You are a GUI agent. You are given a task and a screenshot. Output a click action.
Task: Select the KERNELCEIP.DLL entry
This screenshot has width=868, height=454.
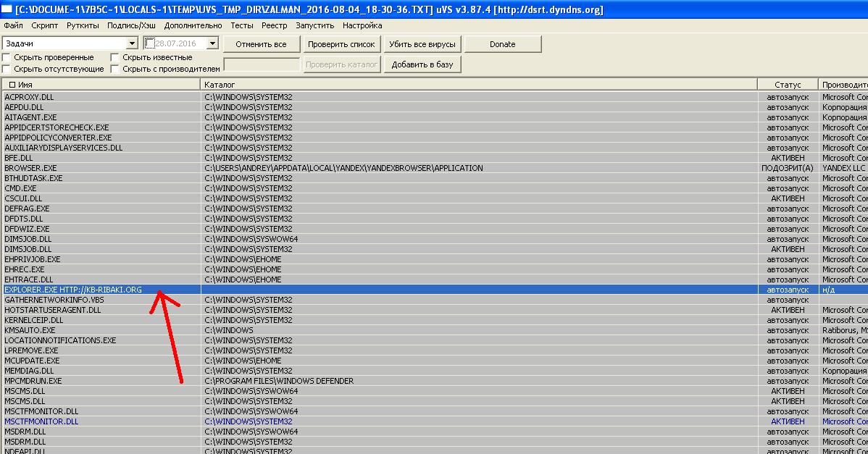pyautogui.click(x=34, y=320)
